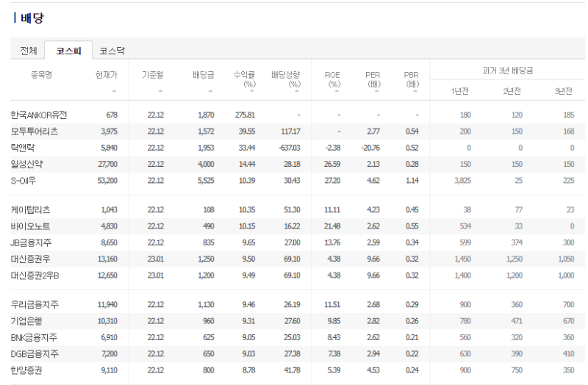The image size is (588, 385).
Task: Open stock 한국ANKOR유전
Action: (x=39, y=115)
